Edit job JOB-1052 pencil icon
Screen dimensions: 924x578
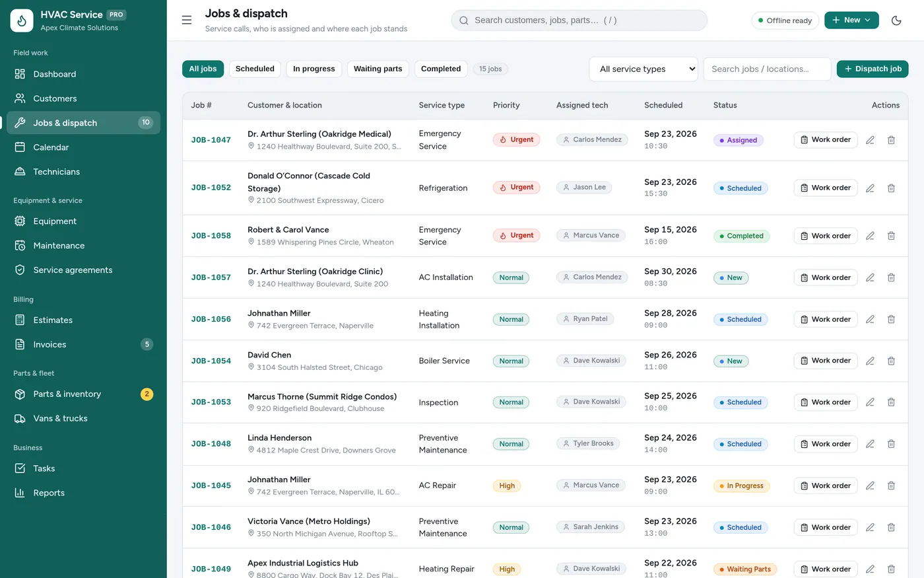870,188
